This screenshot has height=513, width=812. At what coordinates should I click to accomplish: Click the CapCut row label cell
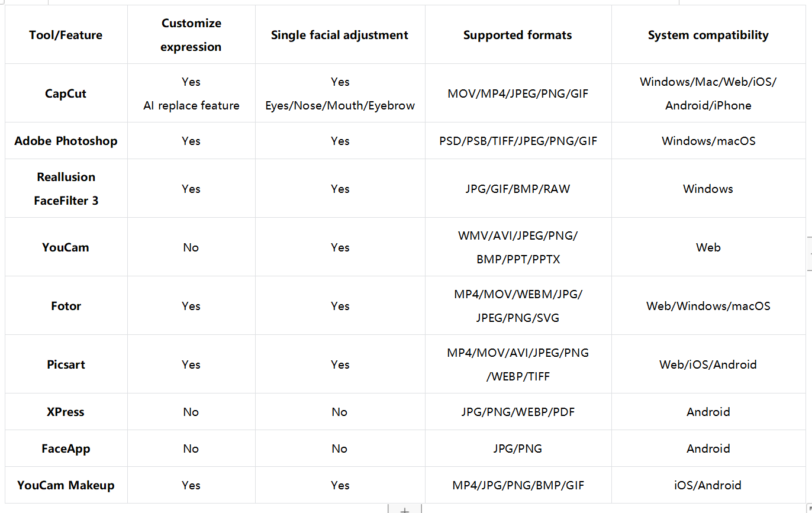pyautogui.click(x=66, y=93)
